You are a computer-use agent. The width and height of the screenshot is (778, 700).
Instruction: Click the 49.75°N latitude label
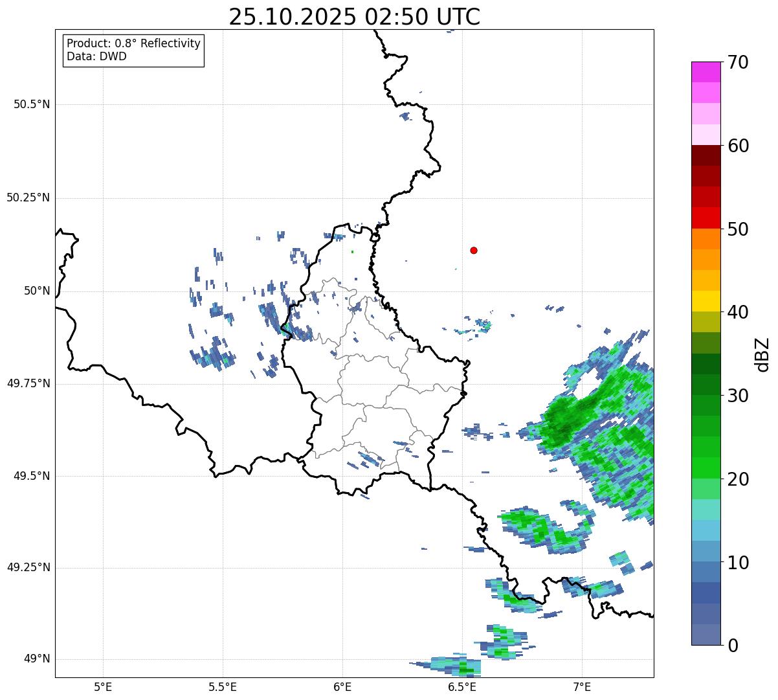pyautogui.click(x=28, y=383)
